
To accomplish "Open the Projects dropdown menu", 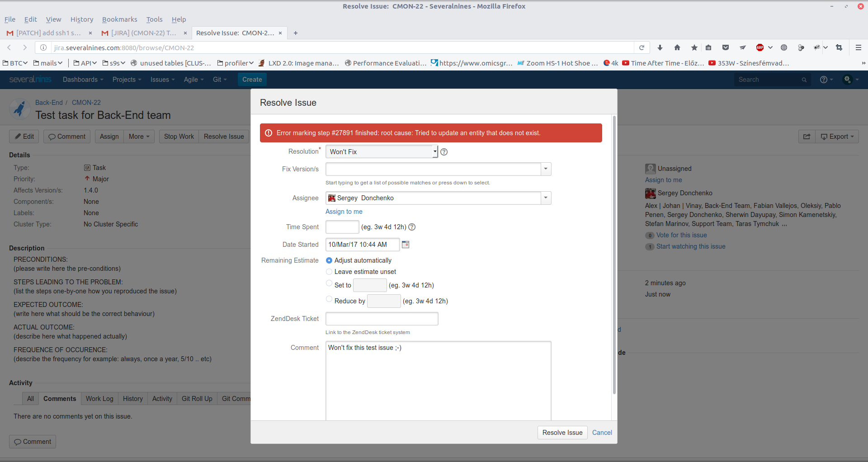I will (x=127, y=80).
